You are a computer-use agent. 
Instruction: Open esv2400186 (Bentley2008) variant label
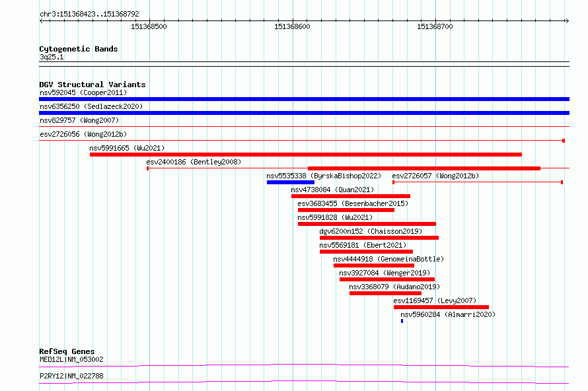[x=194, y=162]
